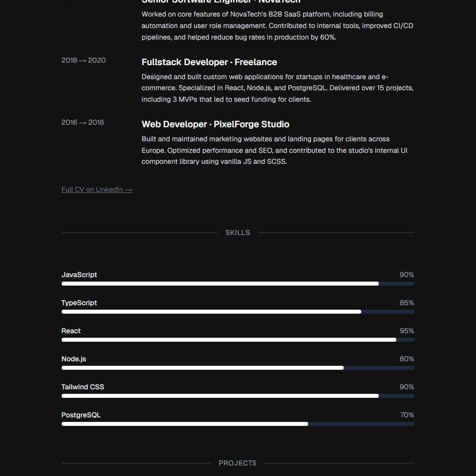Click the 2018 → 2020 date label
Viewport: 476px width, 476px height.
84,61
